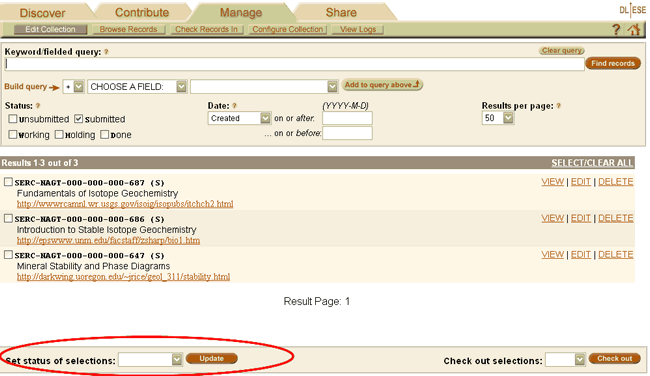The image size is (650, 376).
Task: Delete the Introduction to Stable Isotope record
Action: pos(616,218)
